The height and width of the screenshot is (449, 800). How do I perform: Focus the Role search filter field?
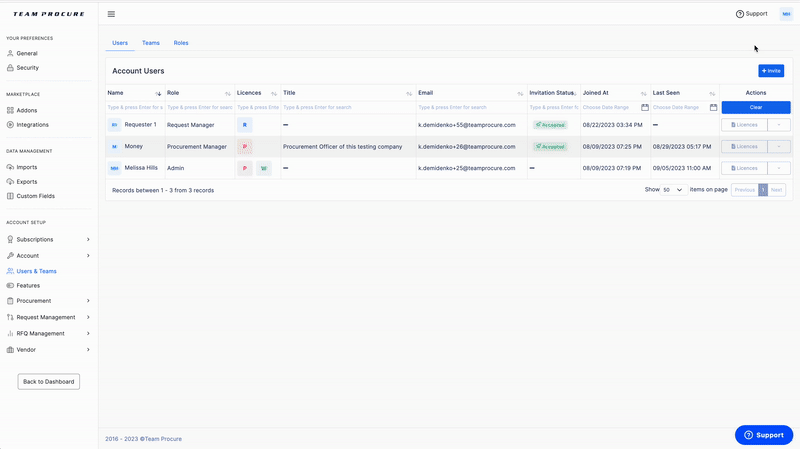(199, 108)
